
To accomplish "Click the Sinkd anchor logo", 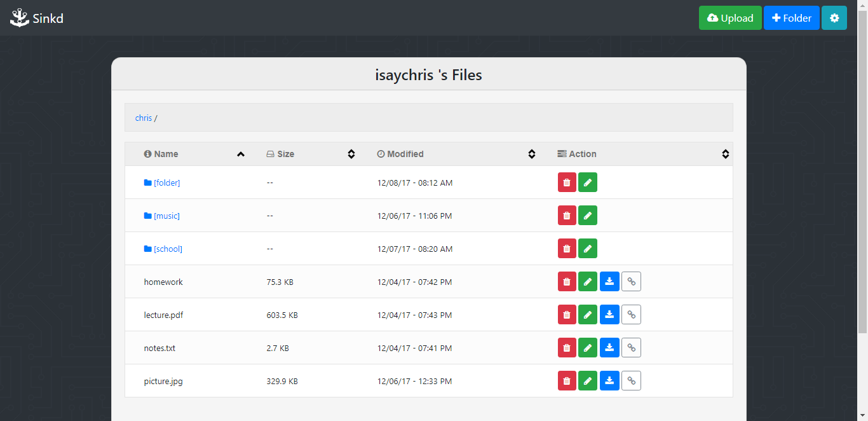I will click(x=20, y=18).
